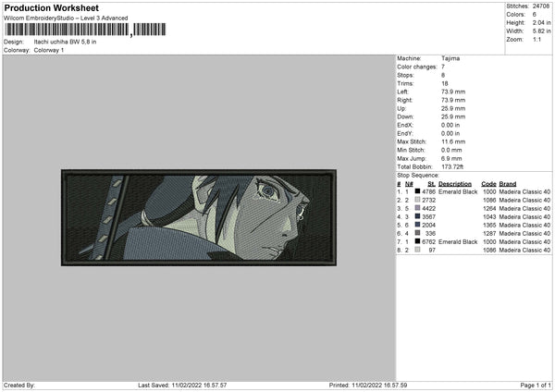Image resolution: width=555 pixels, height=392 pixels.
Task: Select the Min Stitch value 0.0 mm
Action: (451, 150)
